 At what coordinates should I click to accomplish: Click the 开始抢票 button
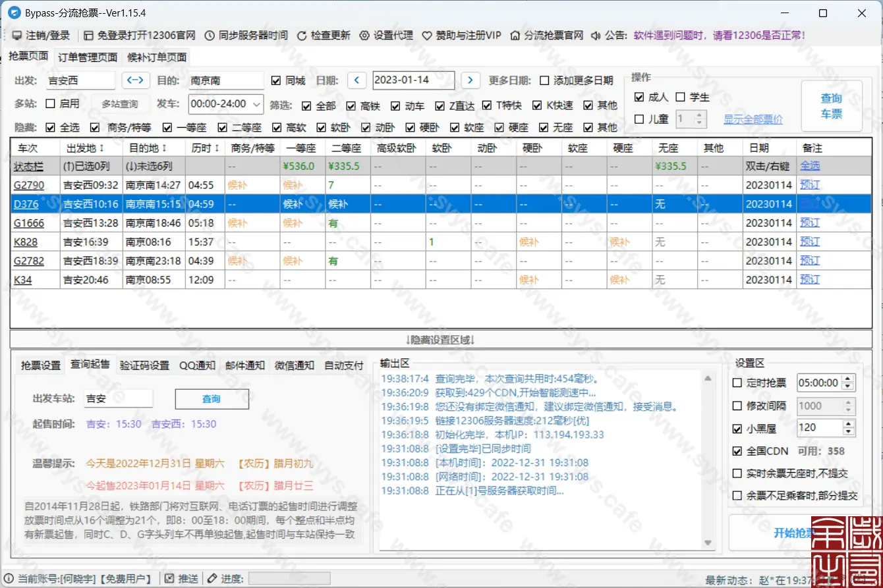pyautogui.click(x=796, y=532)
